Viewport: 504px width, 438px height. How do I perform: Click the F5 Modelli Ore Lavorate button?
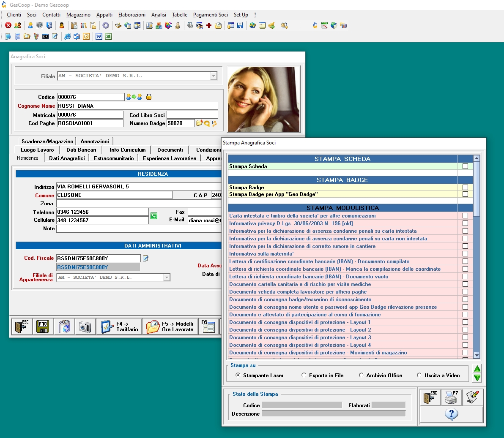click(170, 326)
